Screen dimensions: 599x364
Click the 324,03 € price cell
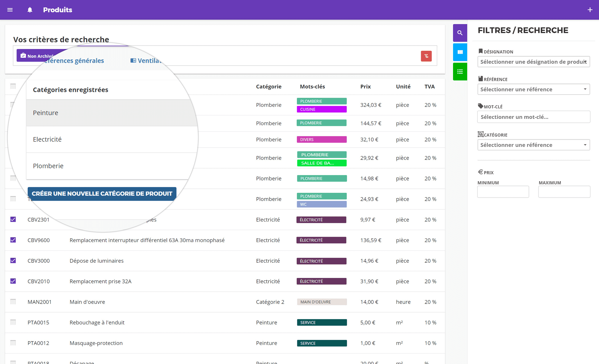click(x=371, y=105)
